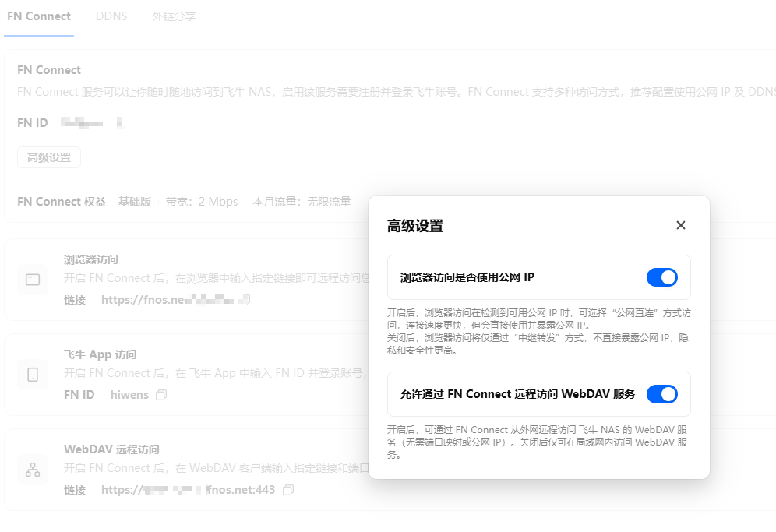Click the 本月流量：无限流量 text
The width and height of the screenshot is (776, 532).
point(302,202)
